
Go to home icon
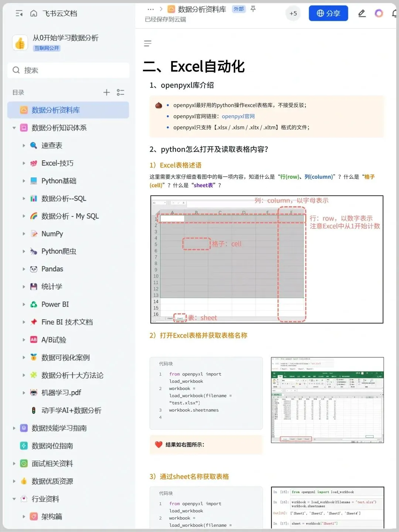pyautogui.click(x=34, y=14)
